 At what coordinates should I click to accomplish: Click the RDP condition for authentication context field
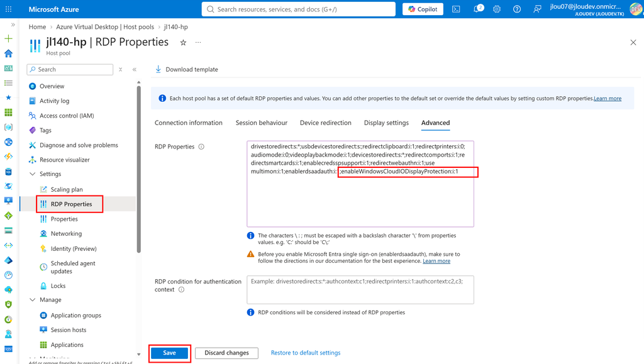[360, 290]
